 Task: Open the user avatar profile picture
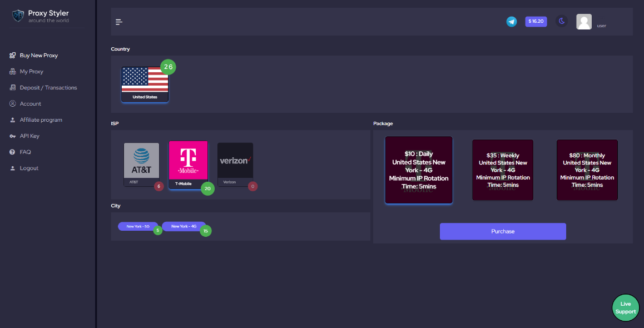coord(583,22)
